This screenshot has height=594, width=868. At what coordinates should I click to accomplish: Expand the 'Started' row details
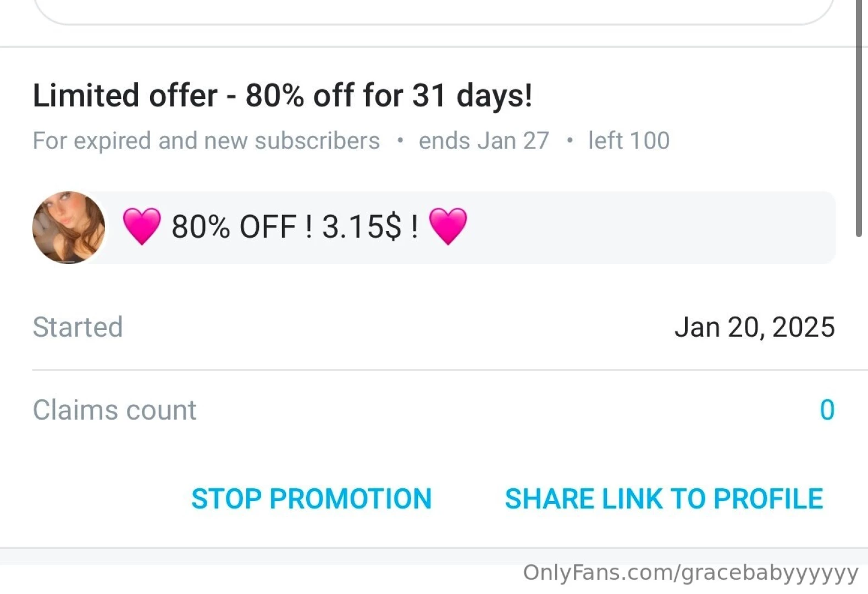78,327
